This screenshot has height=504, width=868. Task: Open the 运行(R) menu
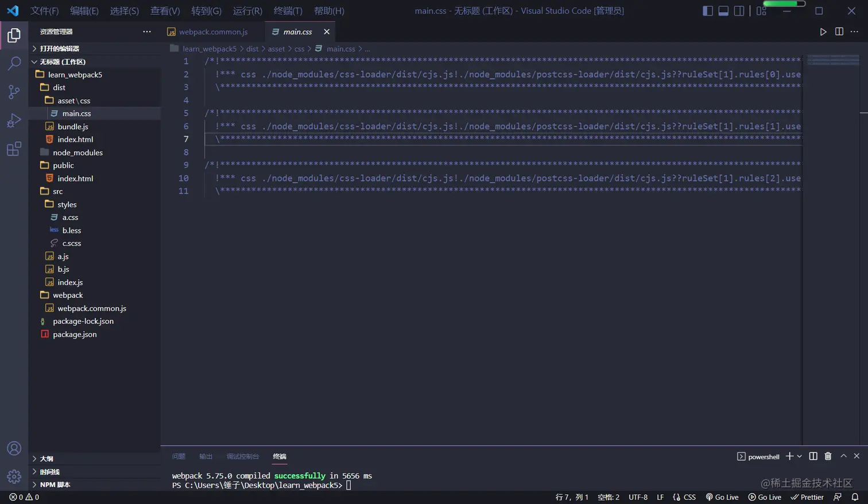(247, 11)
